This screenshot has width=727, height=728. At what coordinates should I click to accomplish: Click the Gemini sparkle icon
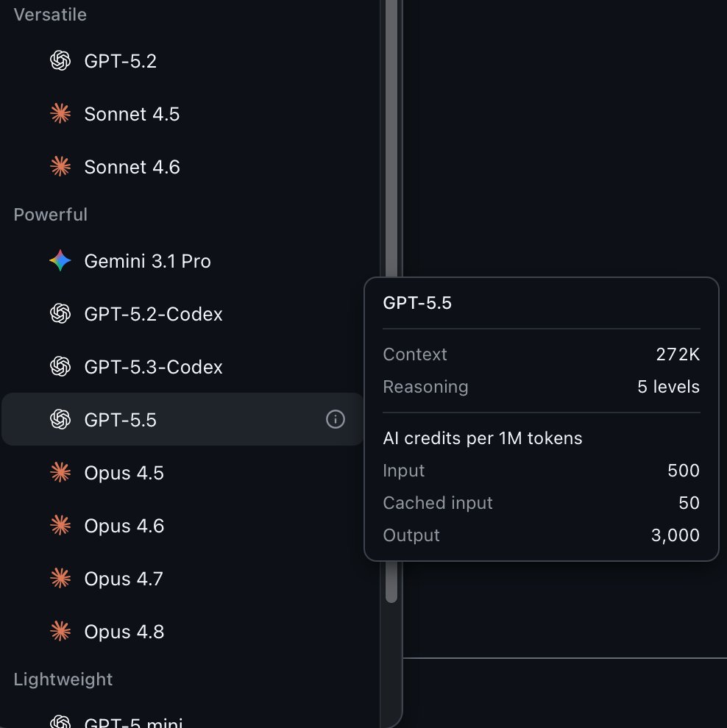point(60,260)
